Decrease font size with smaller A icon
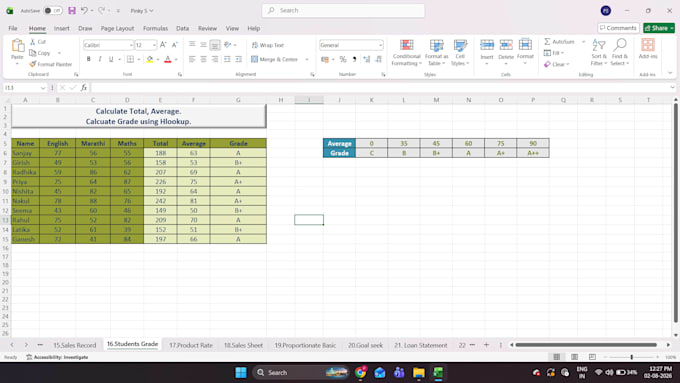 175,45
